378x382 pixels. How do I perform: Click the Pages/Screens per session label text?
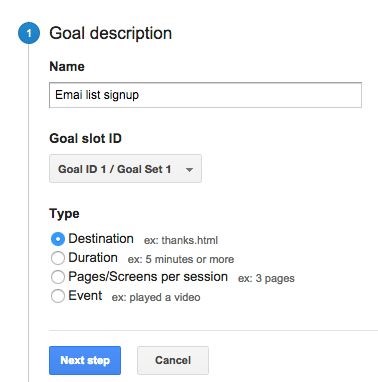148,277
